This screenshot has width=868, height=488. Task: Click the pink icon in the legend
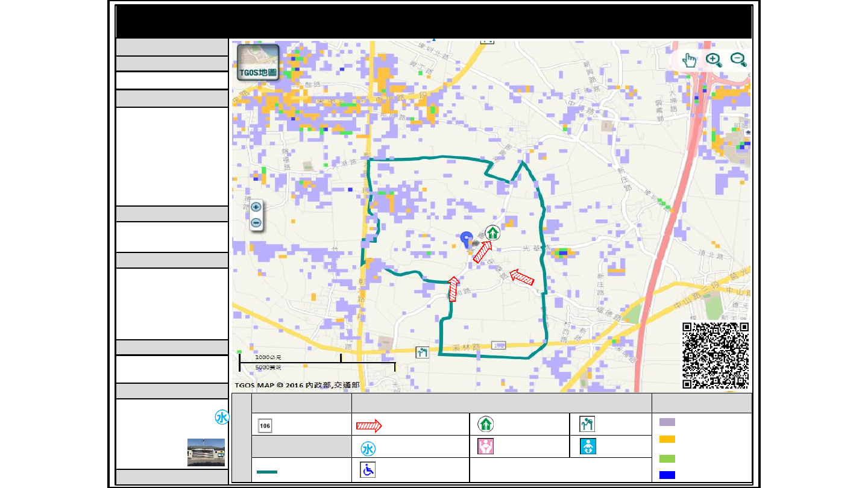[486, 446]
